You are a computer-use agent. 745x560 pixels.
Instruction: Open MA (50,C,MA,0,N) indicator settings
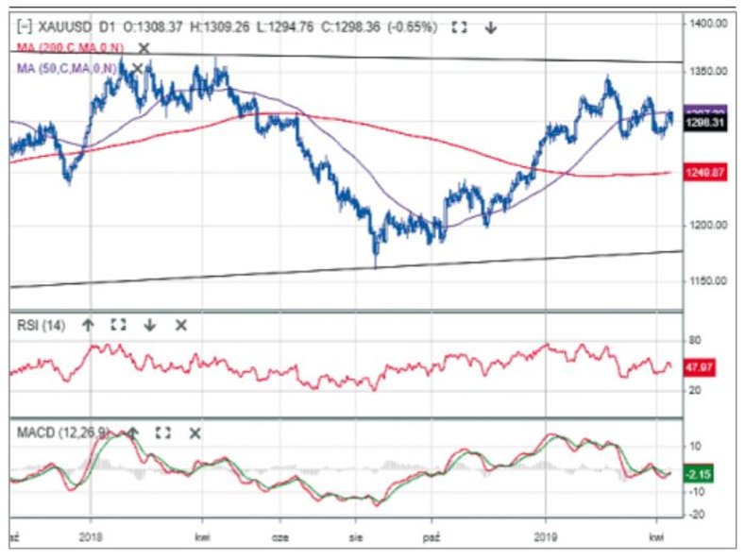coord(66,68)
